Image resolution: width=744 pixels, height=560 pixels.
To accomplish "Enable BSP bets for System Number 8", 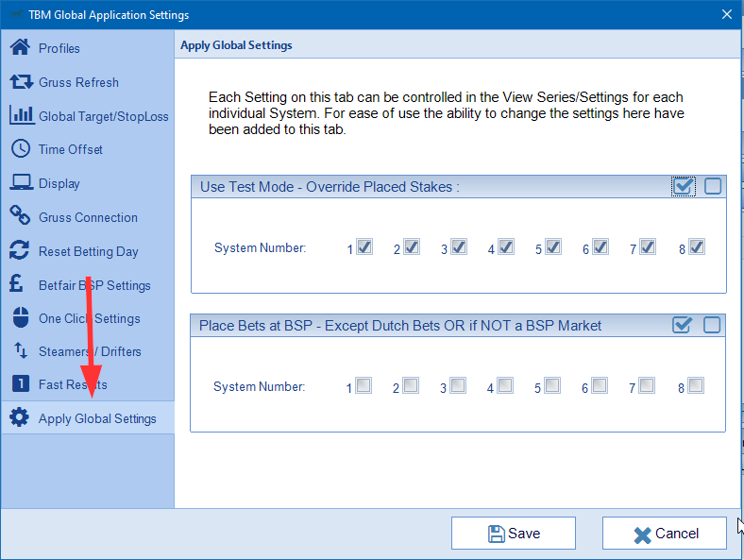I will coord(696,385).
